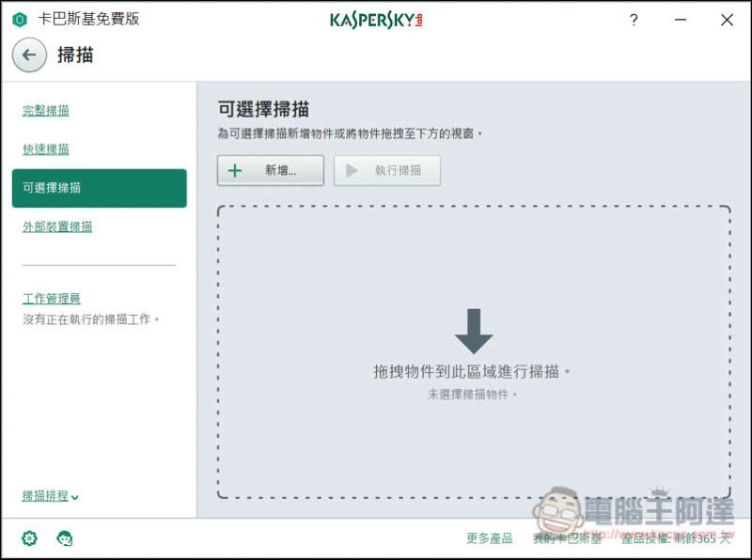Viewport: 752px width, 560px height.
Task: Close the Kaspersky window
Action: [727, 20]
